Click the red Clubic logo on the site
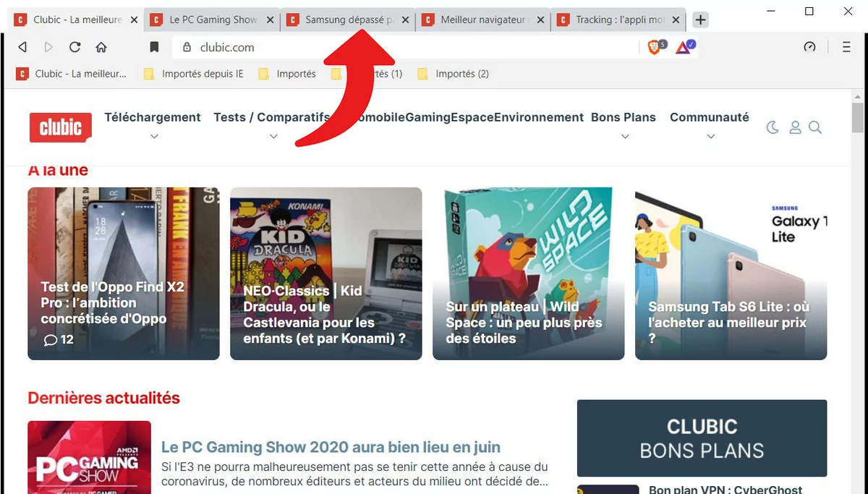The height and width of the screenshot is (494, 868). [61, 127]
